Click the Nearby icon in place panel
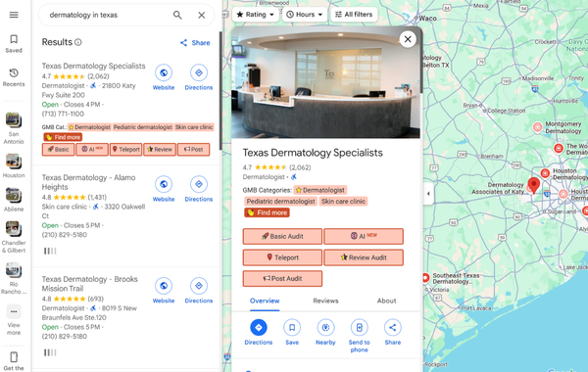The width and height of the screenshot is (588, 372). [x=325, y=327]
